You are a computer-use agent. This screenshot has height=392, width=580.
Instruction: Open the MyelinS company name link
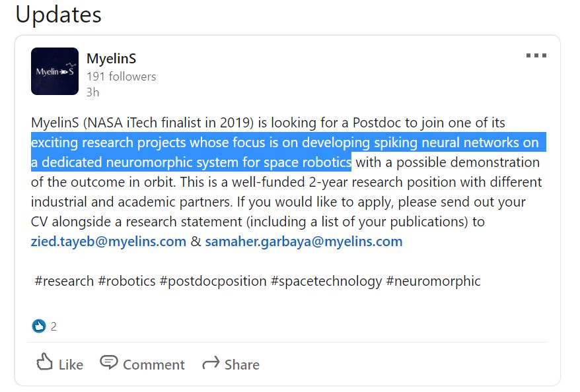pos(112,58)
